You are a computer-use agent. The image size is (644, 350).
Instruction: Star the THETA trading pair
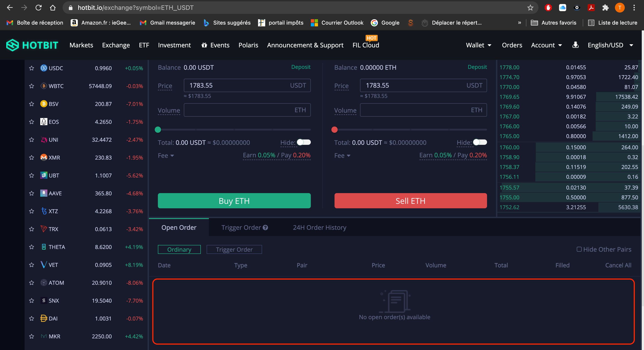tap(32, 247)
